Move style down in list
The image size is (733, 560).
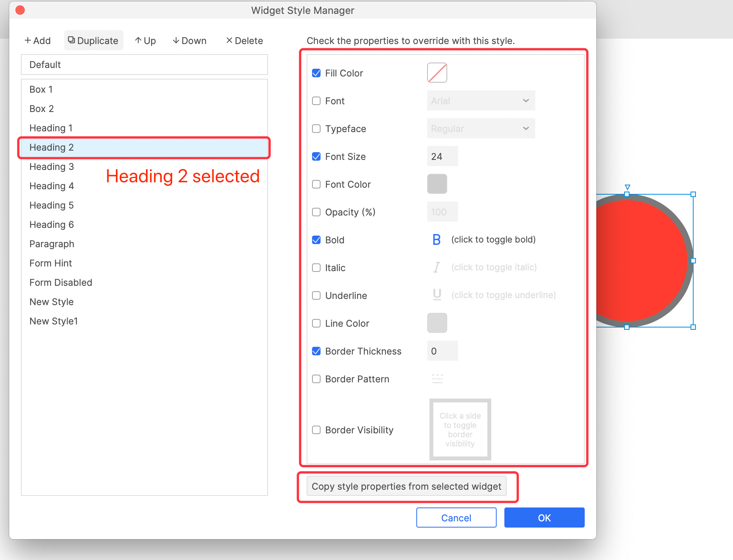click(189, 41)
